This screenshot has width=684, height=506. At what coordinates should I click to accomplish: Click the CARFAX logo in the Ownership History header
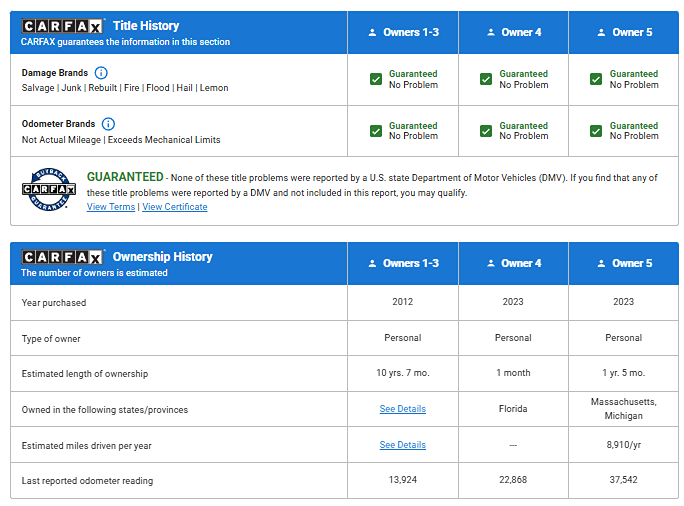click(62, 257)
